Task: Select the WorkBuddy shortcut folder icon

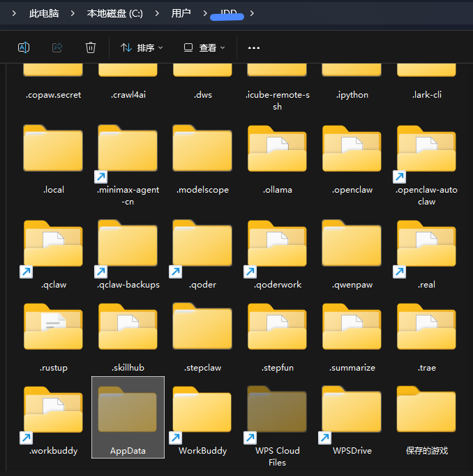Action: click(202, 409)
